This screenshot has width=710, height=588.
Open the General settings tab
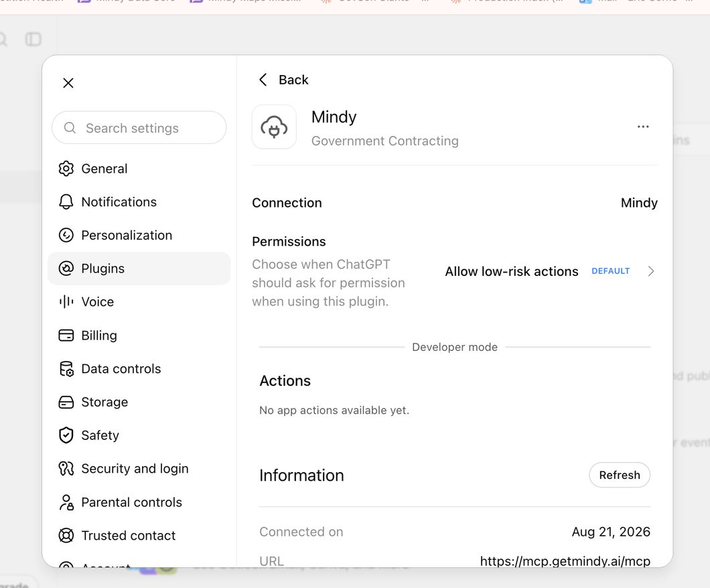(139, 168)
